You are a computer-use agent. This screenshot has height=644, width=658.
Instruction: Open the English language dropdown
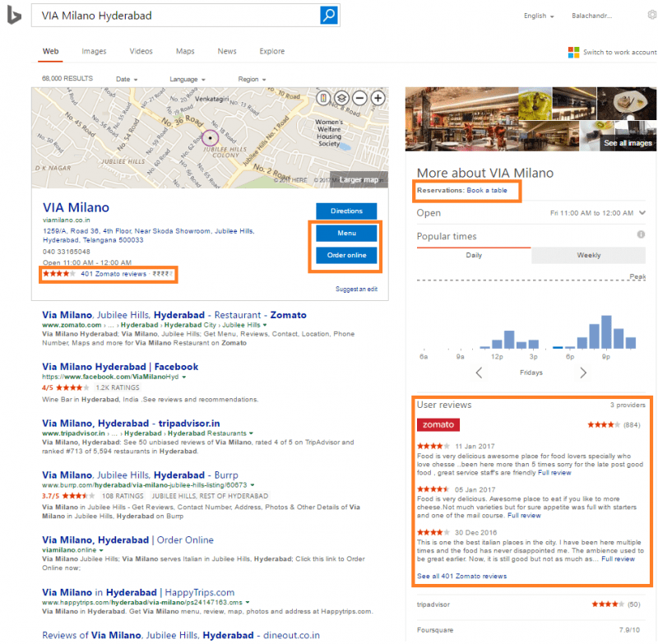[539, 16]
